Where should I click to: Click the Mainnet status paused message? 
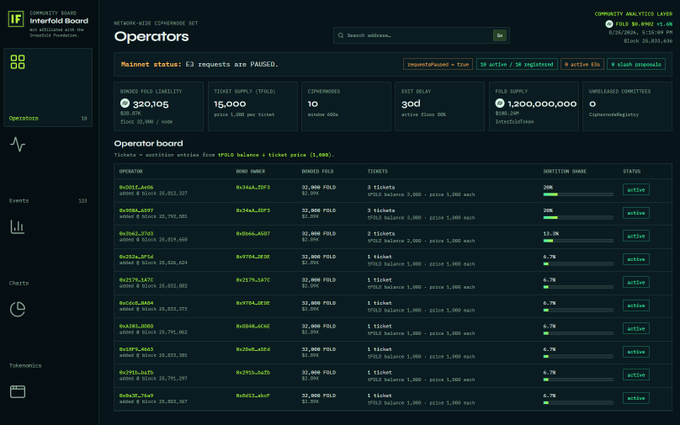tap(199, 64)
